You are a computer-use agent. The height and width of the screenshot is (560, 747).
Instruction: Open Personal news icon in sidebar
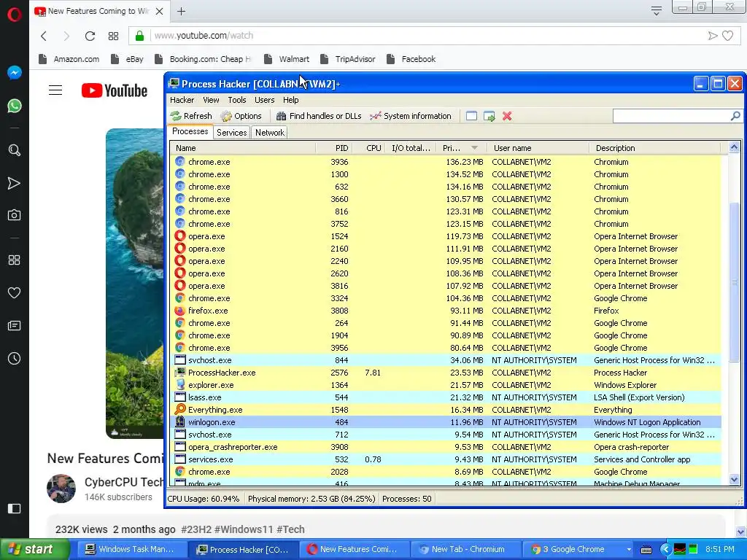coord(15,326)
